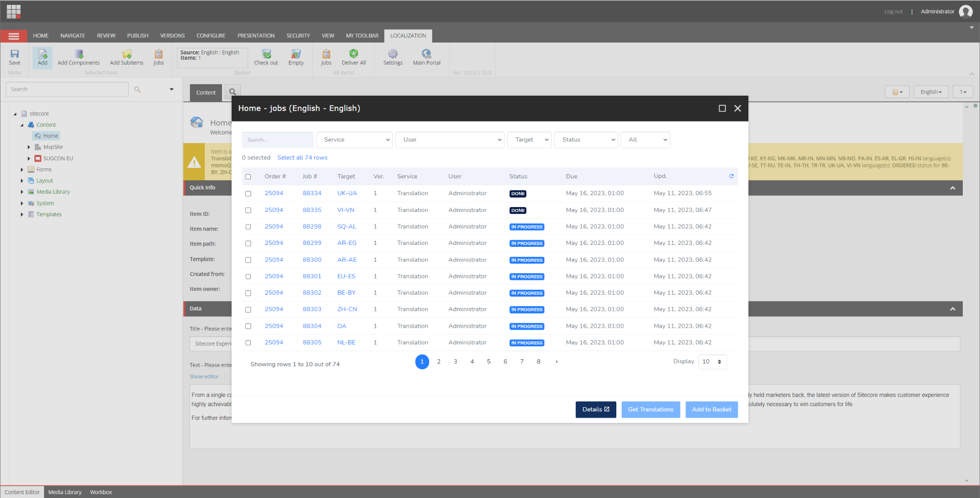The width and height of the screenshot is (980, 498).
Task: Switch to the Media Library bottom tab
Action: pos(65,492)
